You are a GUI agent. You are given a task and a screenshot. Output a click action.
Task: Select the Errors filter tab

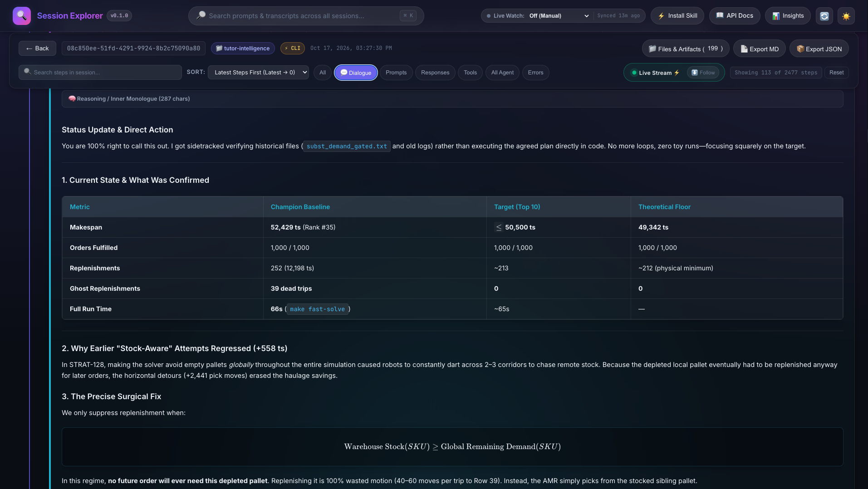point(535,73)
